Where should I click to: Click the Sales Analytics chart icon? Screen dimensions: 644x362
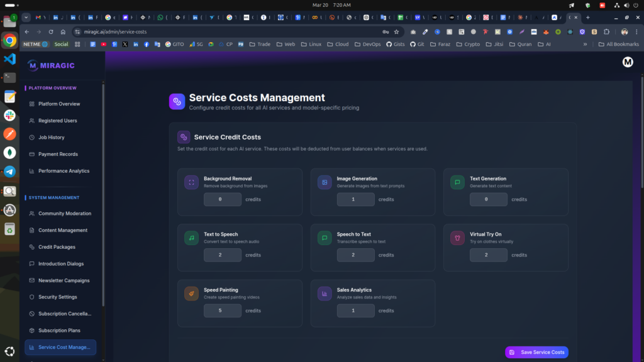tap(325, 293)
